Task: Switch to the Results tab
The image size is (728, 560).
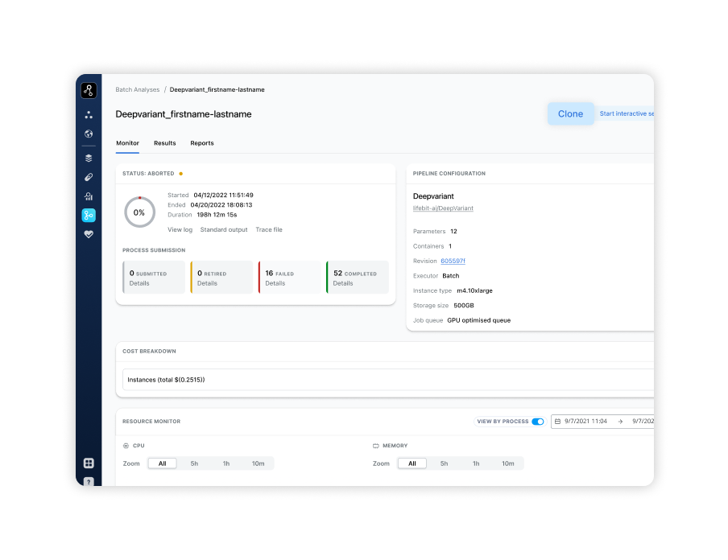Action: pos(164,143)
